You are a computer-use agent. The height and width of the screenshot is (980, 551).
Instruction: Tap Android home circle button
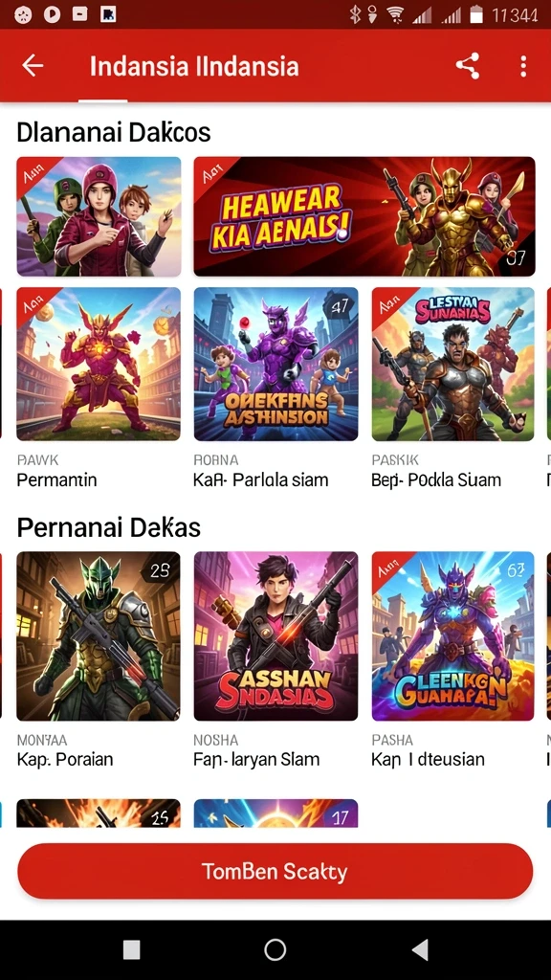pyautogui.click(x=275, y=950)
